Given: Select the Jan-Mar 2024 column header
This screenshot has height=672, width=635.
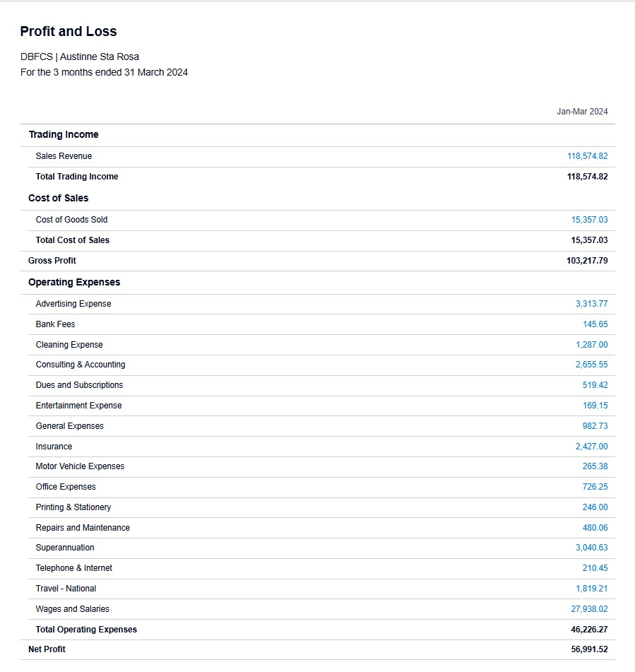Looking at the screenshot, I should [582, 112].
